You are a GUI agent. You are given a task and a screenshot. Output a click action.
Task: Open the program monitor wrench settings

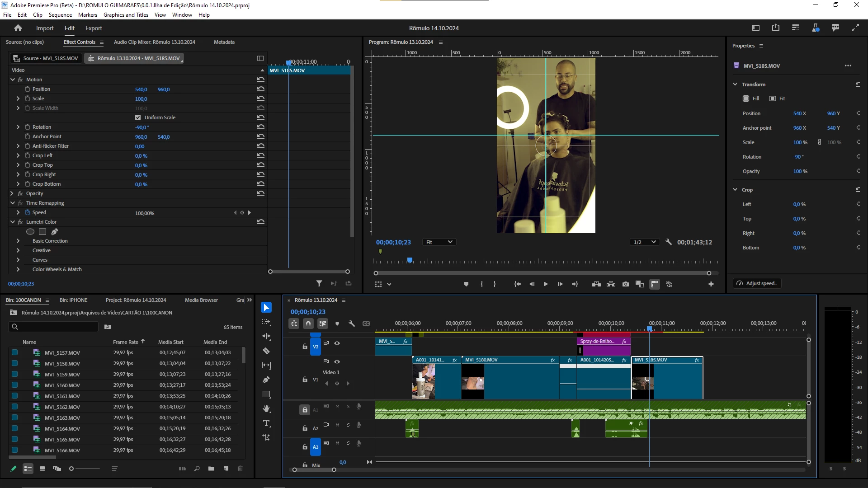[x=669, y=242]
